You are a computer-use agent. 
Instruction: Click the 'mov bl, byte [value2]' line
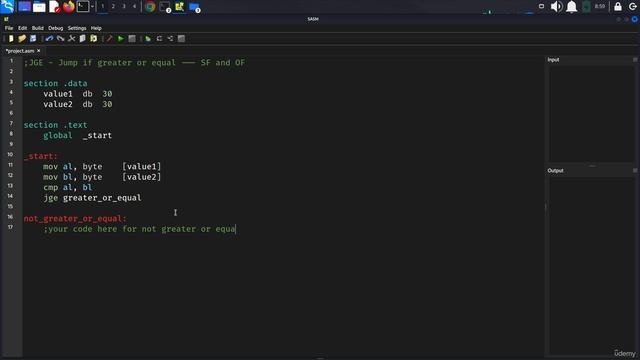102,177
